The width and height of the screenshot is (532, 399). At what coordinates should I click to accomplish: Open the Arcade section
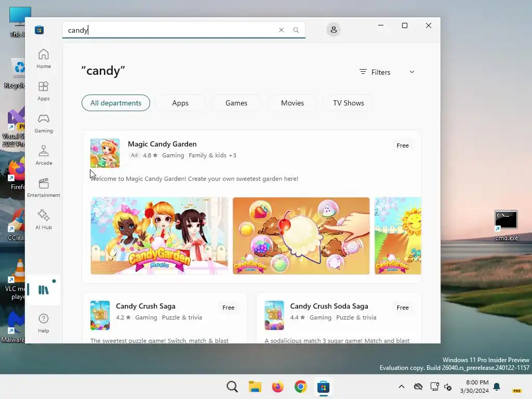point(44,156)
